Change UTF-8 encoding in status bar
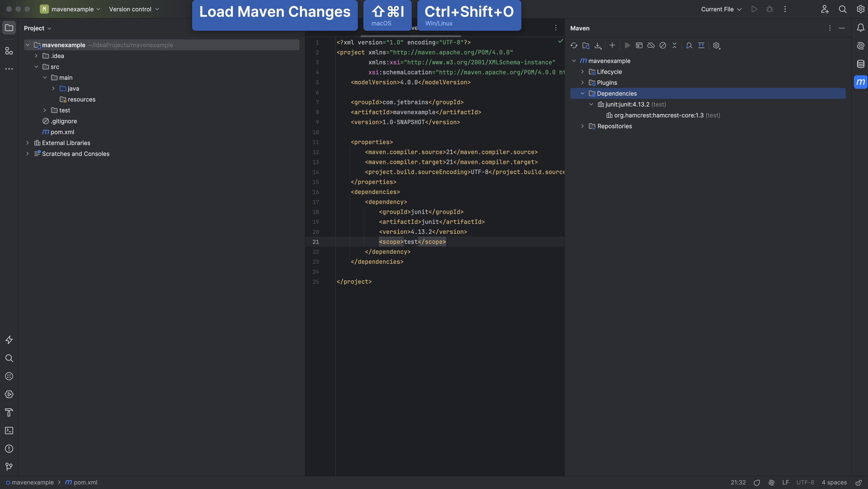The image size is (868, 489). tap(806, 482)
